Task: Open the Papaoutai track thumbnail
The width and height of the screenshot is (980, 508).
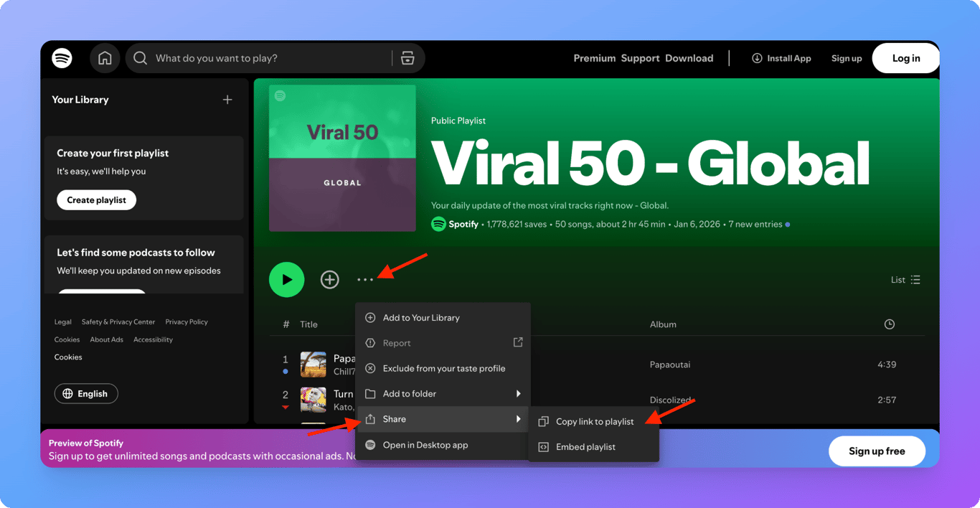Action: [313, 364]
